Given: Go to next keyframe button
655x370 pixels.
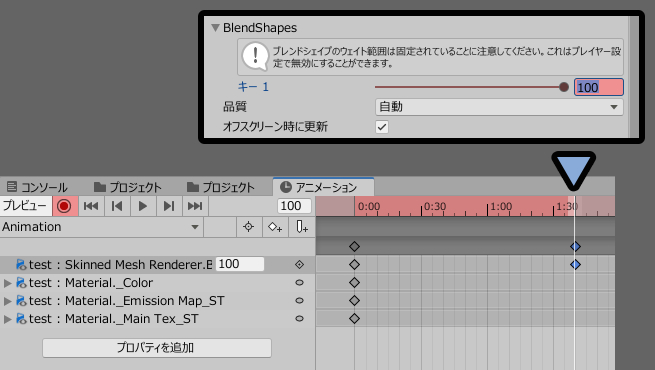Looking at the screenshot, I should [x=169, y=206].
